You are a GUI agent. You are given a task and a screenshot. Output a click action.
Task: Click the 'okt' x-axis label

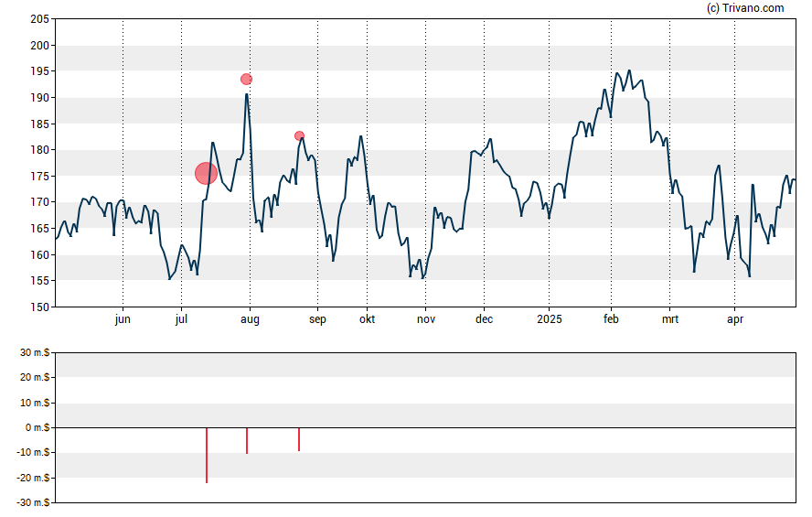pyautogui.click(x=368, y=319)
